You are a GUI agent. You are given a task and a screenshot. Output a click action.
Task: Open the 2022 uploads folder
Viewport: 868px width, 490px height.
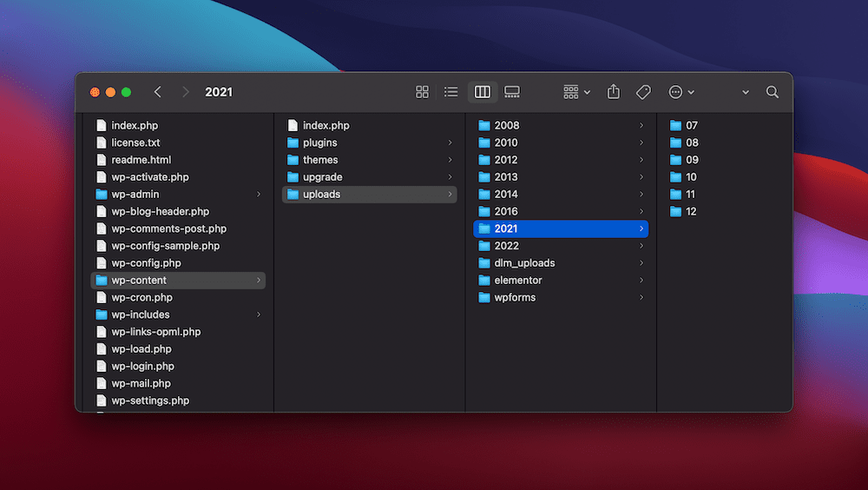[x=561, y=246]
